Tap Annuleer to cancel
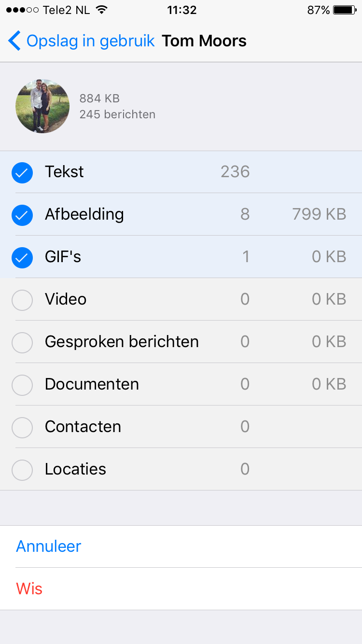362x644 pixels. [x=48, y=546]
